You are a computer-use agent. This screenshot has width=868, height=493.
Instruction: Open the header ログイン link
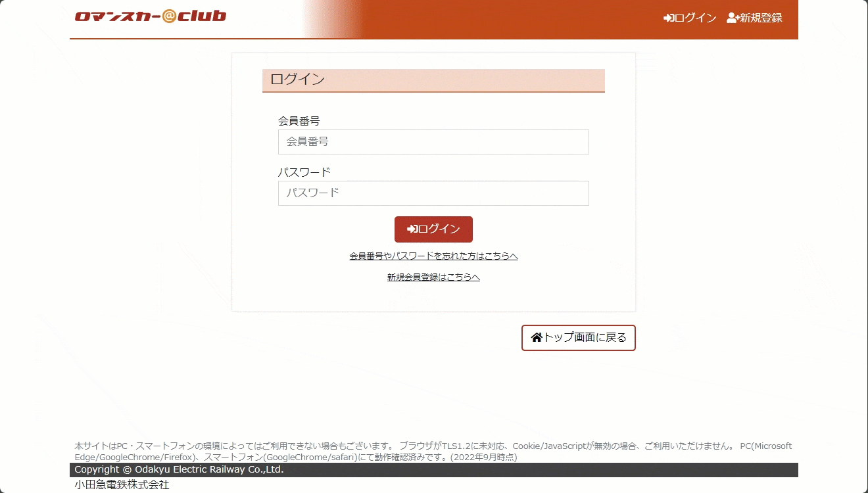pyautogui.click(x=690, y=18)
